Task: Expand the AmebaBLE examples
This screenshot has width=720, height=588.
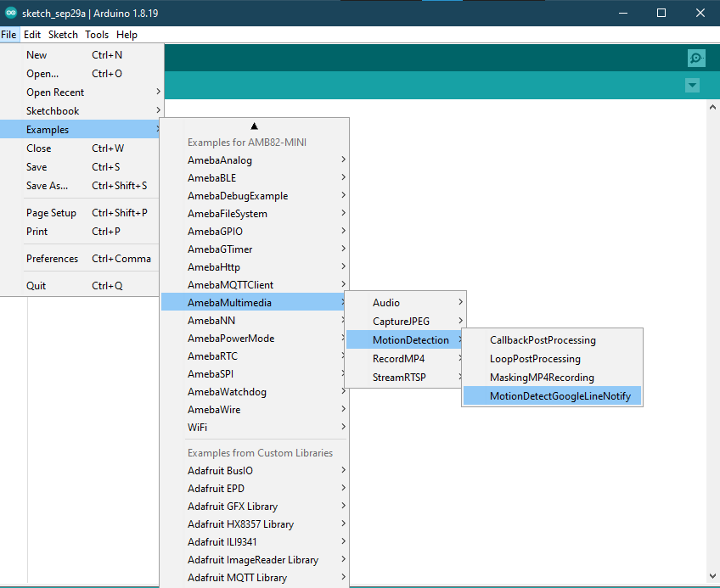Action: coord(255,177)
